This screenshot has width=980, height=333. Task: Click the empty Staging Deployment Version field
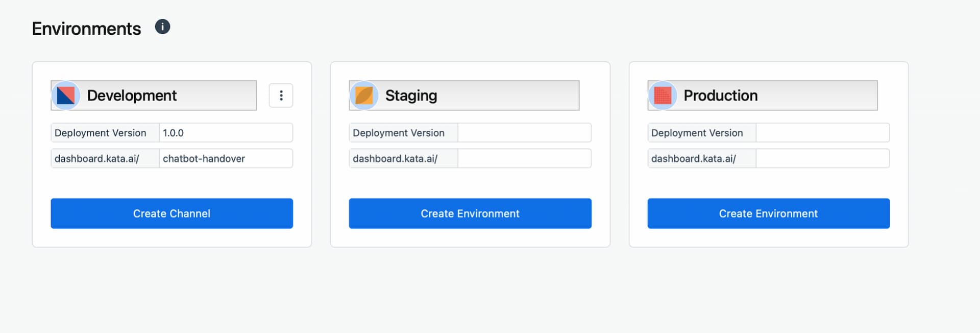pyautogui.click(x=525, y=133)
